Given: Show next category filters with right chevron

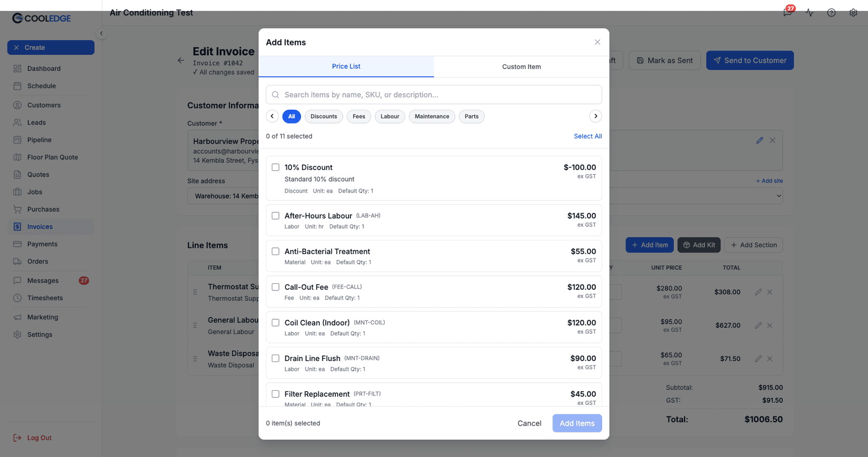Looking at the screenshot, I should tap(596, 116).
